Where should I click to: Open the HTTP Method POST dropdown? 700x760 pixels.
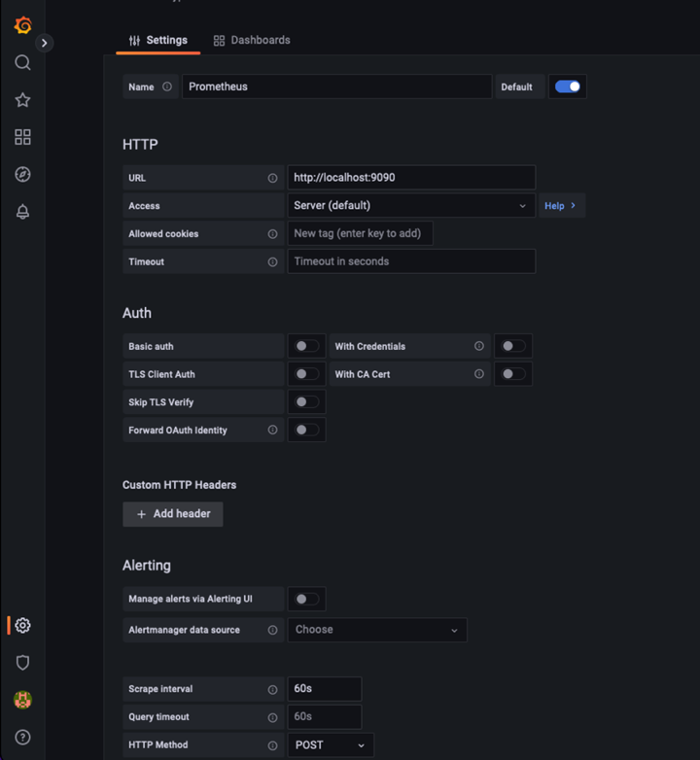tap(331, 745)
